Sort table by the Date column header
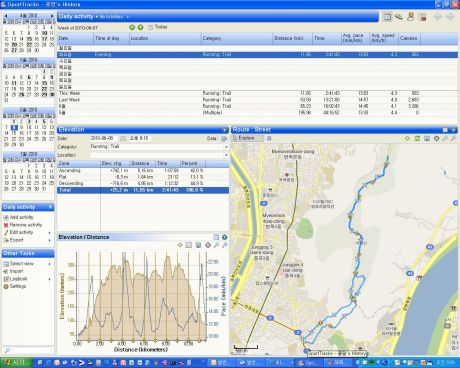The height and width of the screenshot is (368, 460). [75, 38]
